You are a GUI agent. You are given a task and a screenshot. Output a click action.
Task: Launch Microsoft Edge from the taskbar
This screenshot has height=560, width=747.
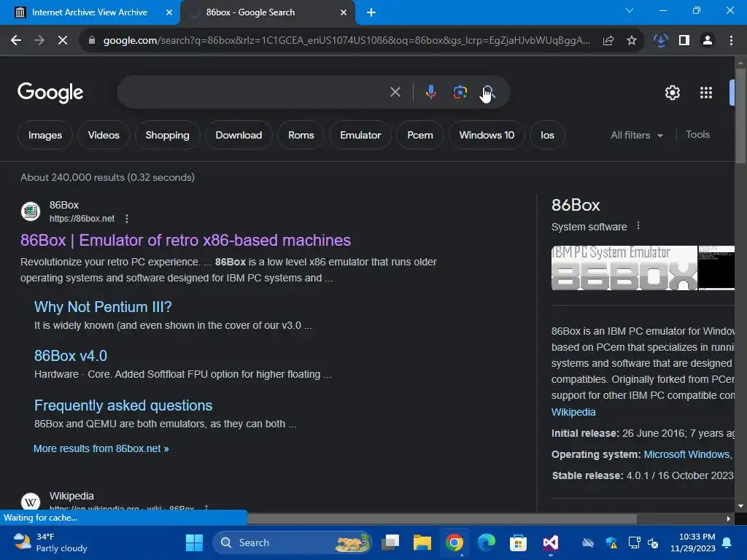487,542
